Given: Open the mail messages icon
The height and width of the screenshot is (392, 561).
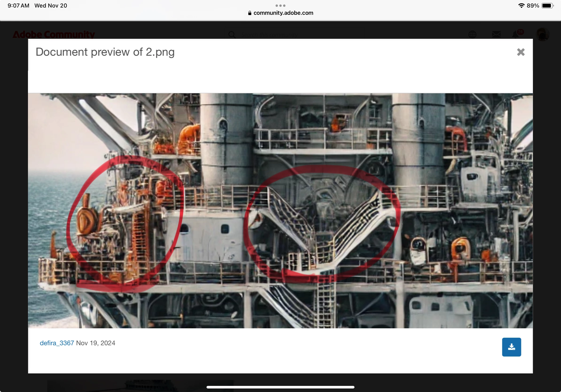Looking at the screenshot, I should (496, 35).
